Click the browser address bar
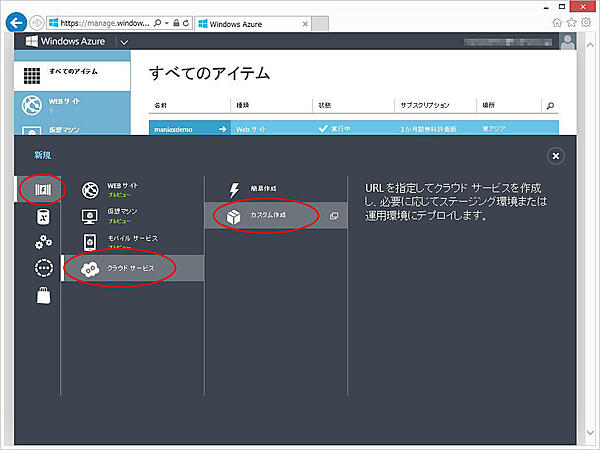Viewport: 600px width, 450px height. click(x=105, y=20)
